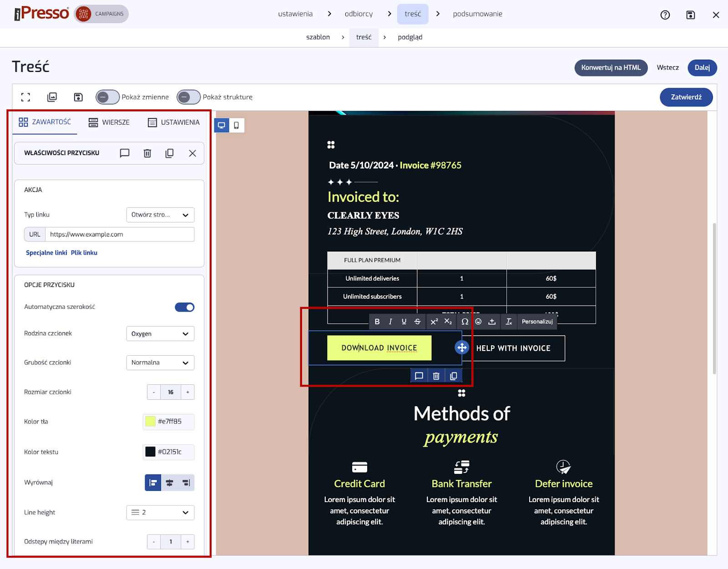Click Kolor tła swatch #e7ff85
Image resolution: width=728 pixels, height=569 pixels.
click(150, 422)
